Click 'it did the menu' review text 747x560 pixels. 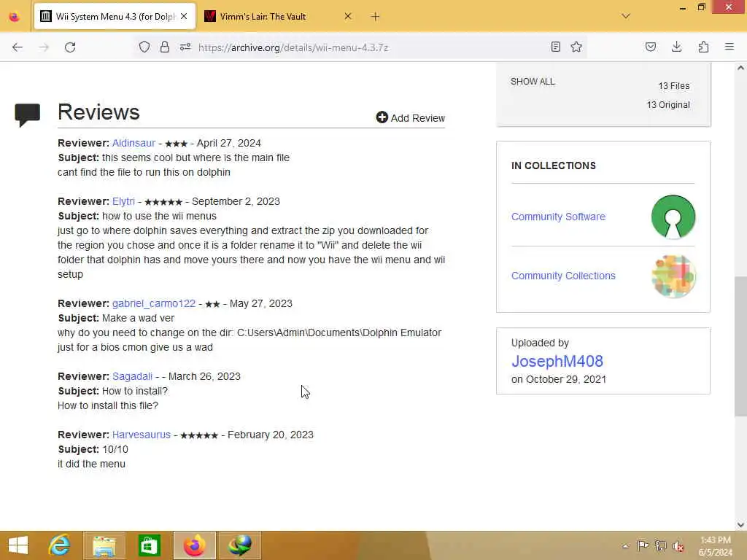tap(91, 464)
